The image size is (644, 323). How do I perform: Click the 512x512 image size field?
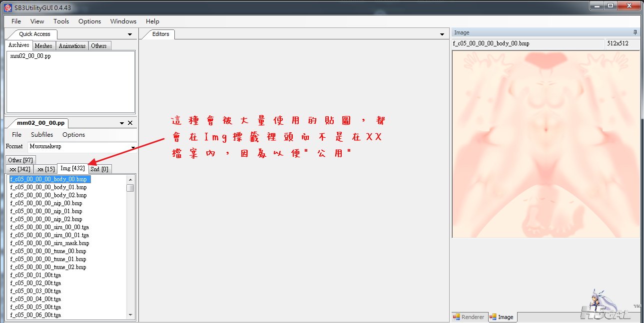pyautogui.click(x=623, y=44)
